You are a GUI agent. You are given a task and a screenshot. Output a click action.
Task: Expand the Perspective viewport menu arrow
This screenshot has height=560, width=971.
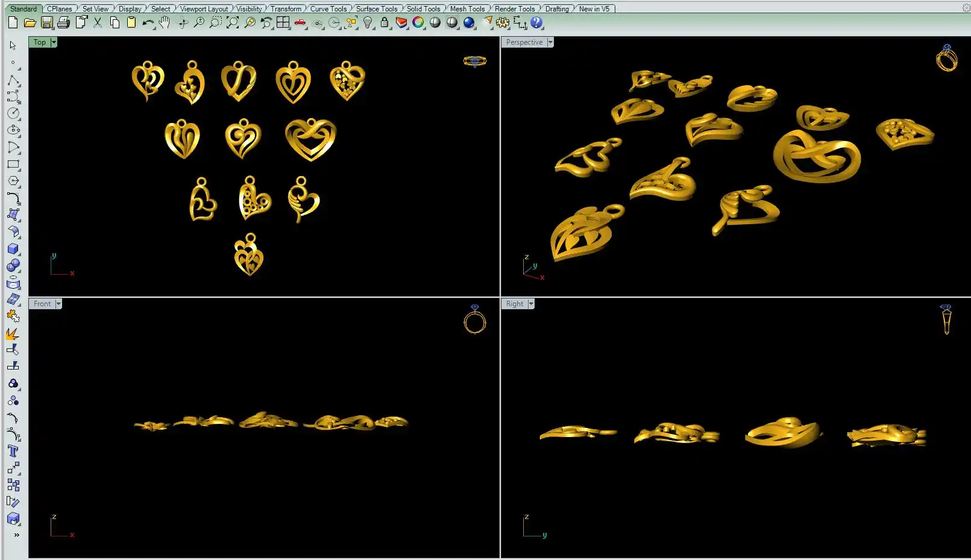550,42
